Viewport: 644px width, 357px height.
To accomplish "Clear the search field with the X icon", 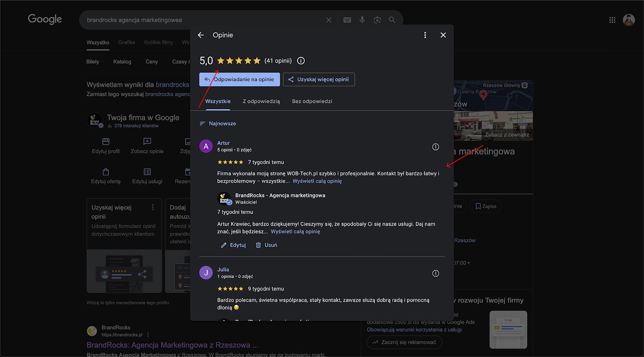I will (329, 20).
